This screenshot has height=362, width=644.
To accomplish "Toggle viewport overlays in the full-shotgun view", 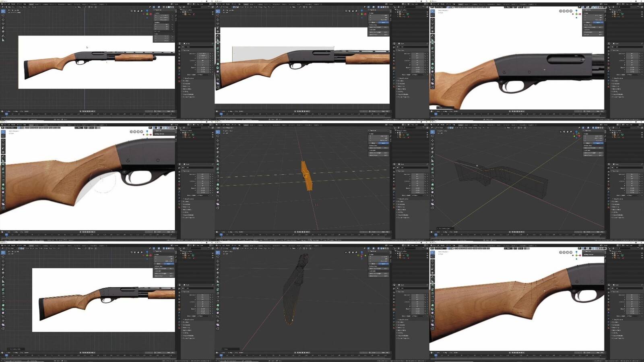I will point(159,7).
